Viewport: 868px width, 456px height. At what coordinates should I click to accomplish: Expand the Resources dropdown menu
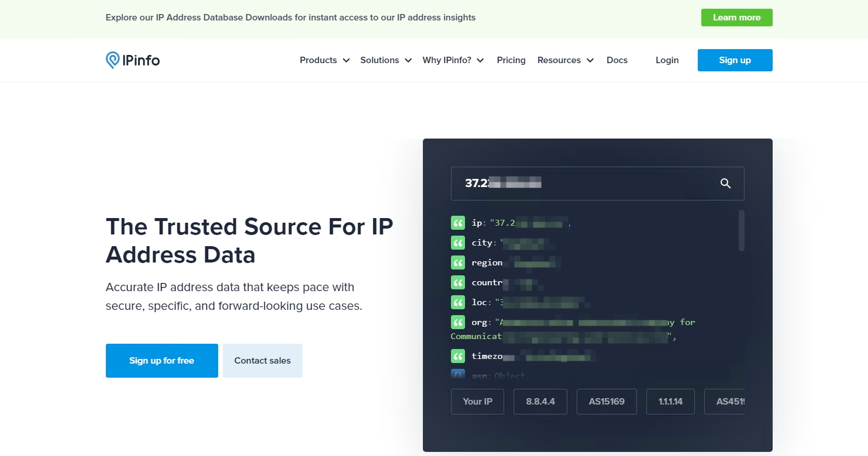pyautogui.click(x=565, y=60)
